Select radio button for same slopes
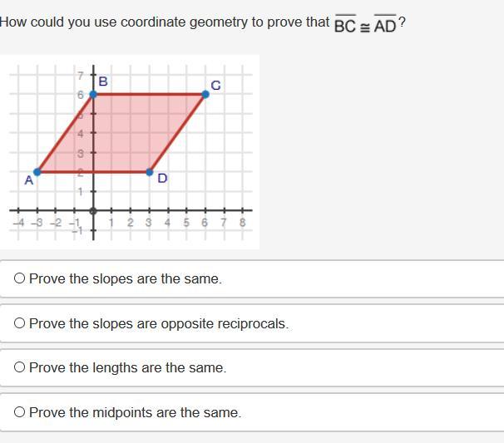504x443 pixels. coord(19,279)
